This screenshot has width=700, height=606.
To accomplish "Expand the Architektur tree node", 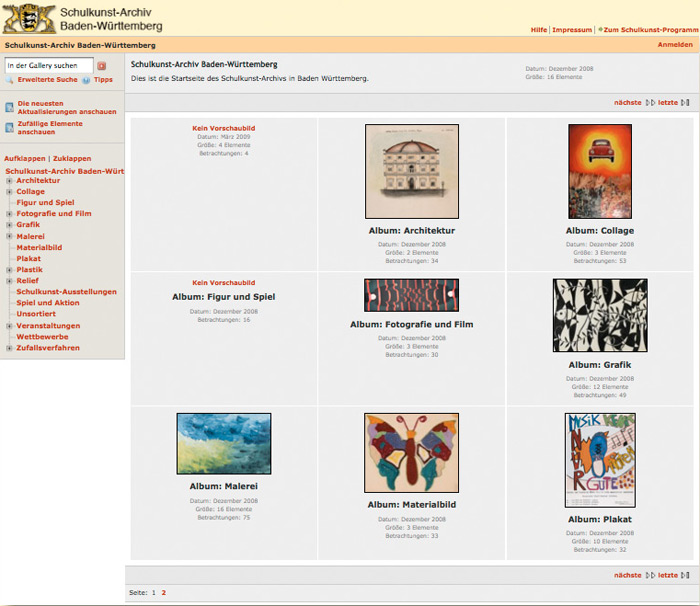I will (x=9, y=181).
